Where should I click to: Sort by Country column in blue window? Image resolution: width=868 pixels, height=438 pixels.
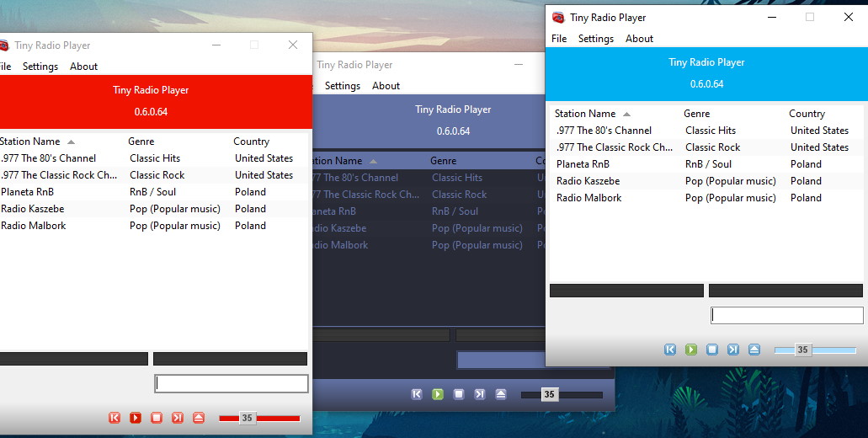pyautogui.click(x=807, y=114)
